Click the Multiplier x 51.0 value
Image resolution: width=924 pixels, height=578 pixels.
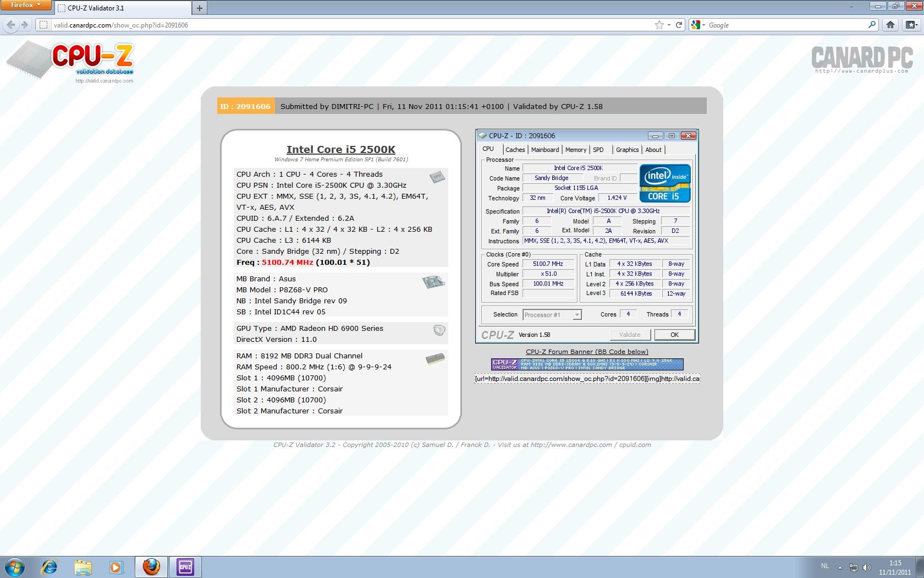[548, 274]
